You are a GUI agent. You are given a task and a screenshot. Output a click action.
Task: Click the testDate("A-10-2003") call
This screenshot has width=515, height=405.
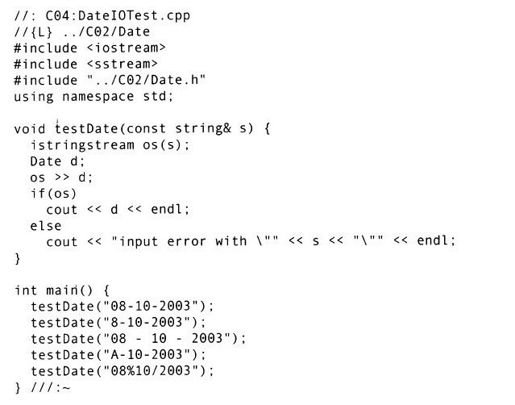tap(118, 355)
